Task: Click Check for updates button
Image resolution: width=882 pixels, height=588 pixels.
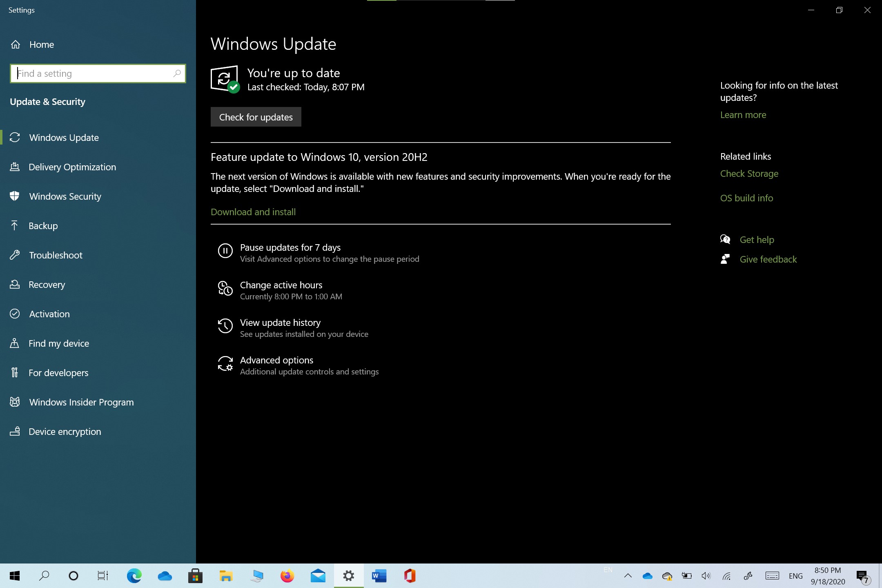Action: 256,117
